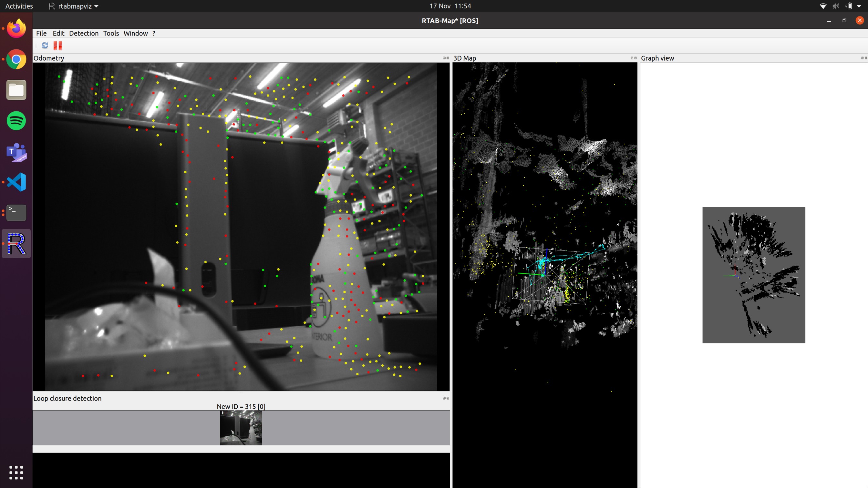Click the refresh icon in the toolbar

tap(45, 46)
